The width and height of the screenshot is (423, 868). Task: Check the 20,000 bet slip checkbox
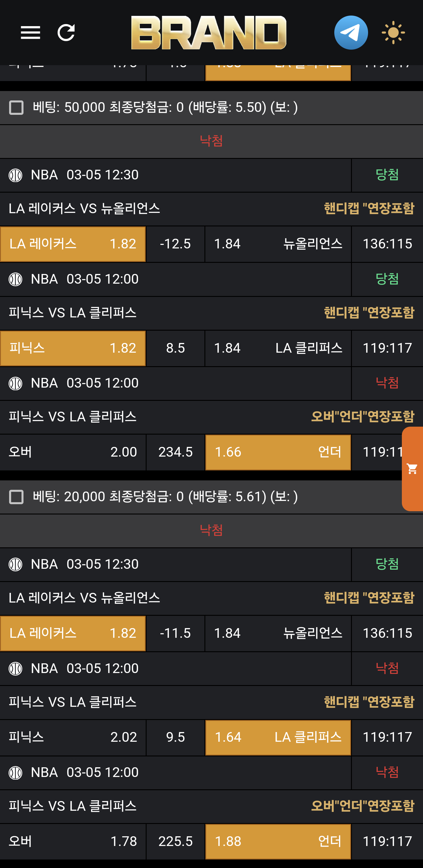point(16,497)
